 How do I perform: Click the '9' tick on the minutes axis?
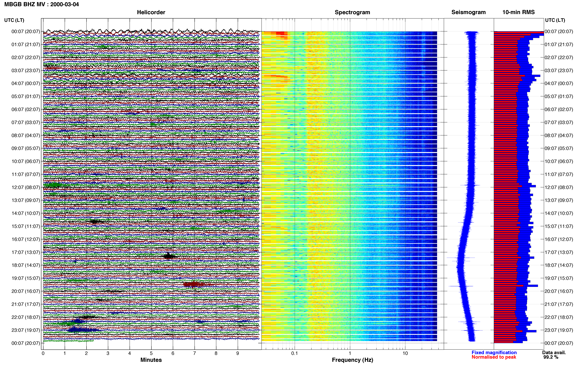point(238,353)
